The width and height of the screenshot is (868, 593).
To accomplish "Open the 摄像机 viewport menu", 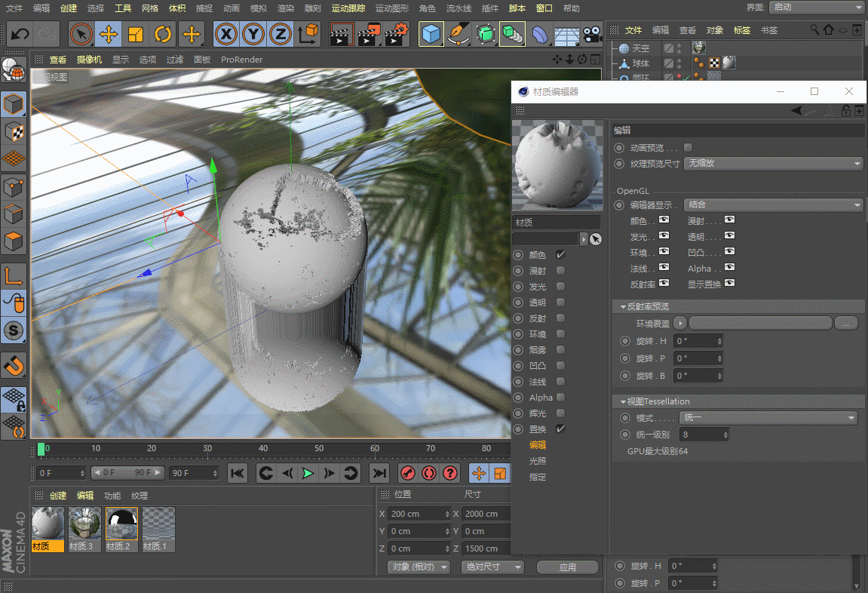I will 89,60.
